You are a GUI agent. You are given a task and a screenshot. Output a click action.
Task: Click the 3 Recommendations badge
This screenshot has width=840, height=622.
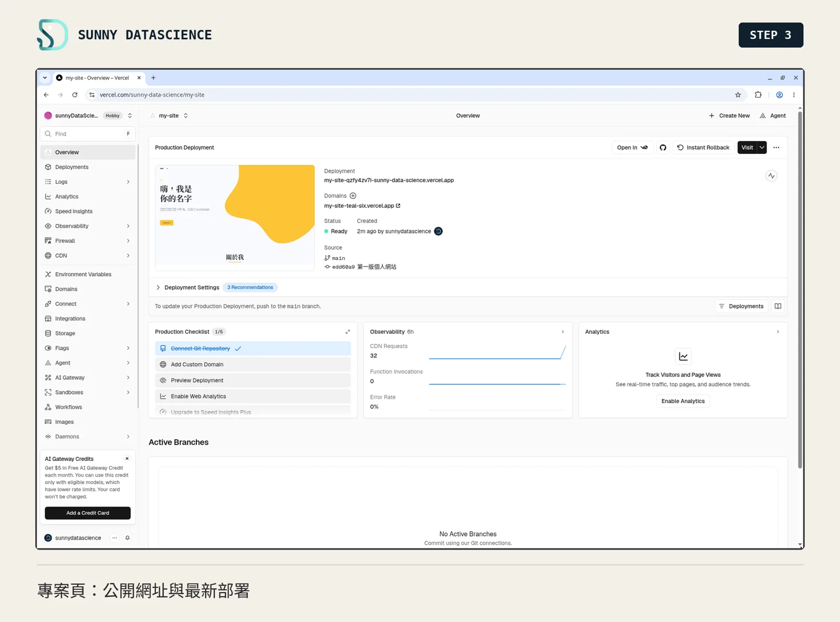coord(250,288)
